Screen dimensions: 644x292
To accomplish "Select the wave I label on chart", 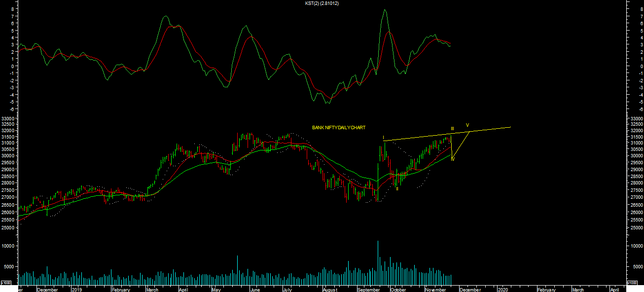I will point(383,138).
